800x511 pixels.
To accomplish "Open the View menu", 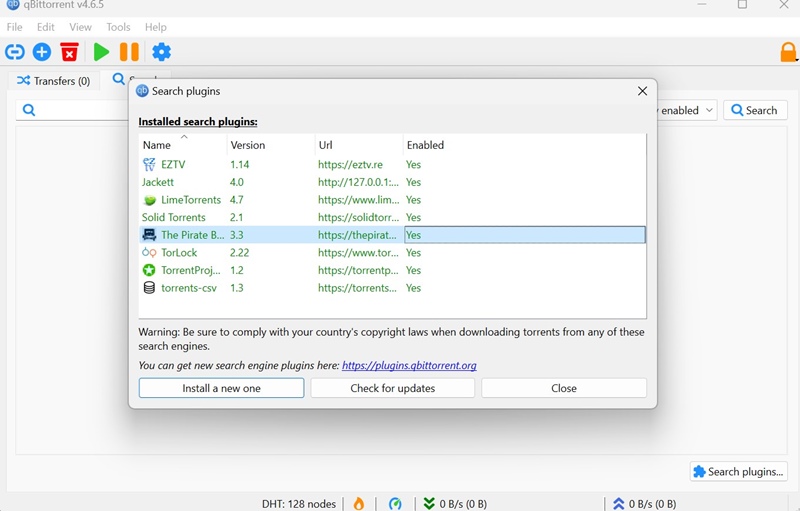I will (x=80, y=27).
